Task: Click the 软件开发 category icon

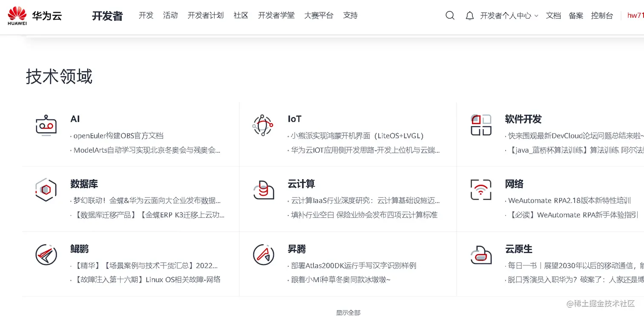Action: [481, 125]
